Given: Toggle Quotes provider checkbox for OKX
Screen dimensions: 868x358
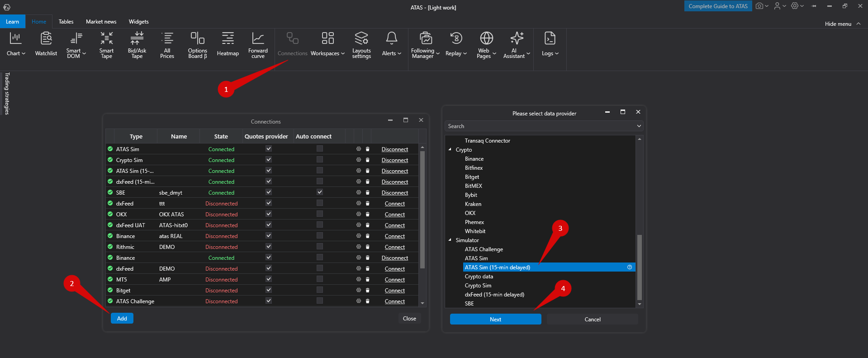Looking at the screenshot, I should (x=269, y=214).
